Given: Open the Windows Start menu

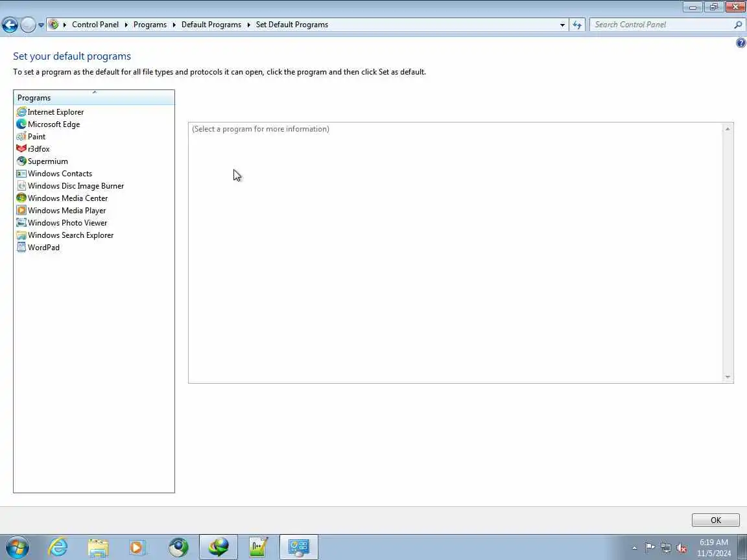Looking at the screenshot, I should [18, 547].
